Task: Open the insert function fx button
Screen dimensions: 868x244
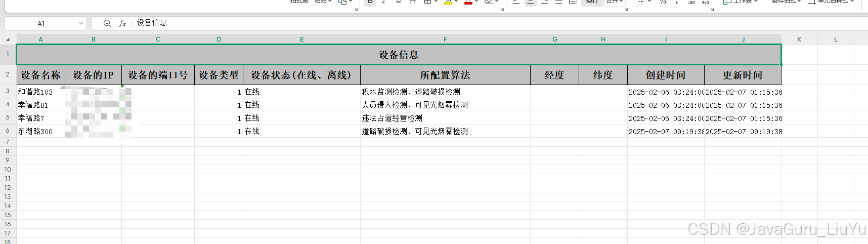Action: (122, 23)
